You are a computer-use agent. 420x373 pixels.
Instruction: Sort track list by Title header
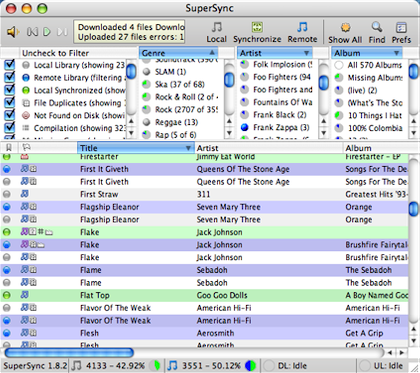136,148
